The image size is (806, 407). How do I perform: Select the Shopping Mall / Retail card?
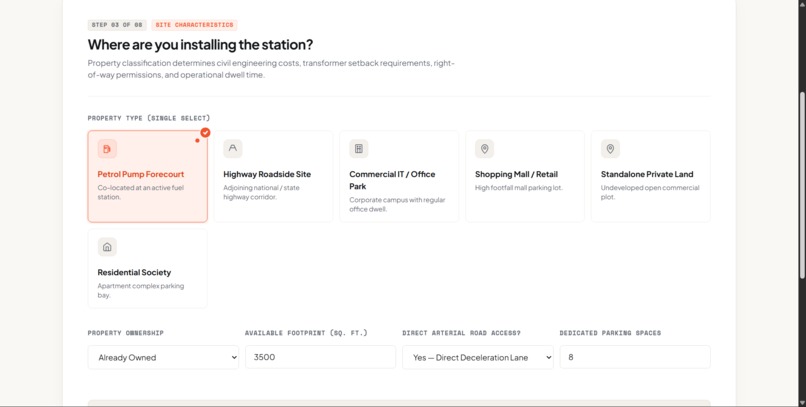coord(525,176)
